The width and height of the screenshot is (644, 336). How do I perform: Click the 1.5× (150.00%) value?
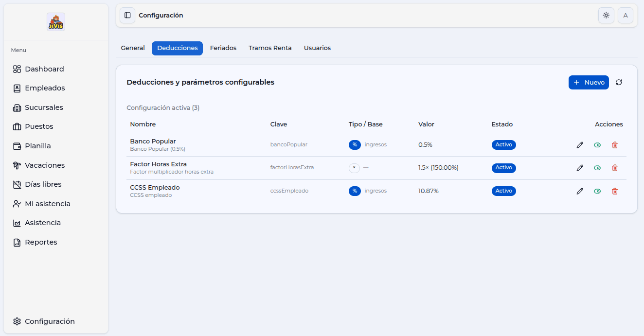pyautogui.click(x=438, y=168)
